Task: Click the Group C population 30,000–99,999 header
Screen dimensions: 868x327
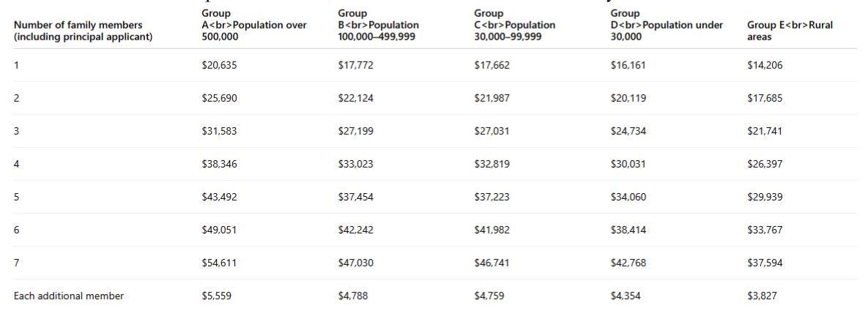Action: click(x=514, y=25)
